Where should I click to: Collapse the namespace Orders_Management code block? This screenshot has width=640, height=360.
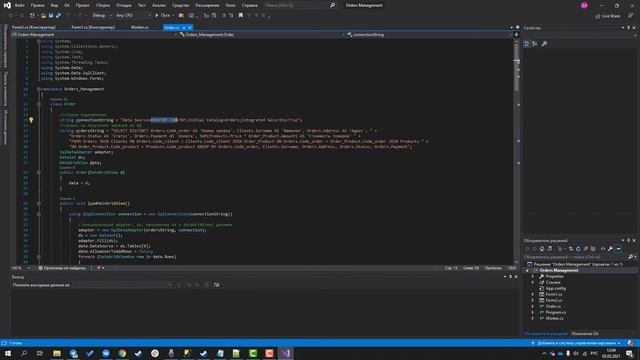(x=38, y=89)
